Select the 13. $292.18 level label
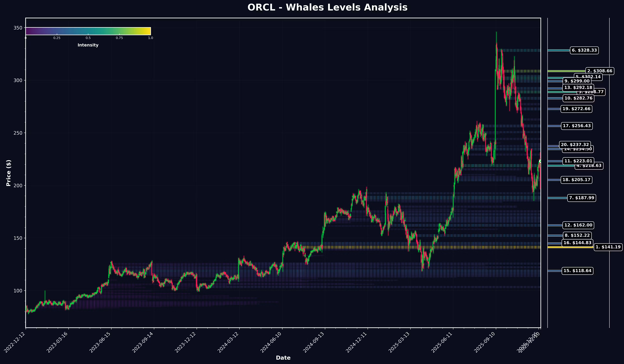Screen dimensions: 624x364 tap(578, 88)
